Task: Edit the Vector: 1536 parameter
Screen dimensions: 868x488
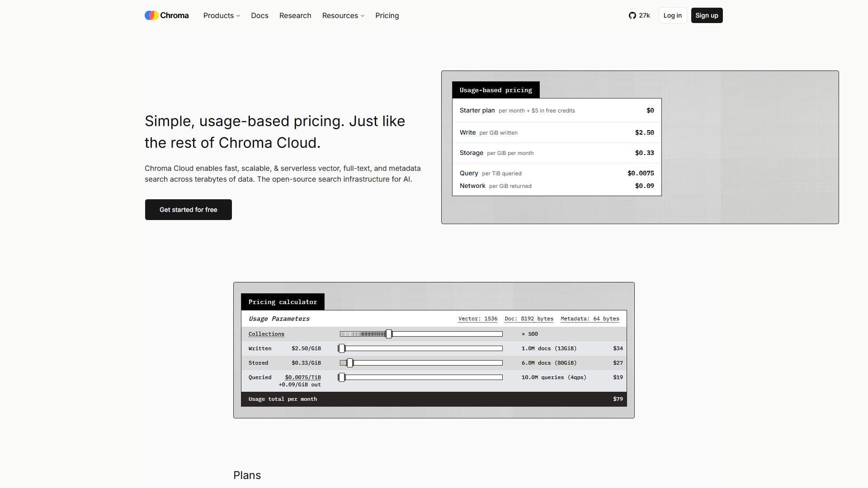Action: (x=478, y=319)
